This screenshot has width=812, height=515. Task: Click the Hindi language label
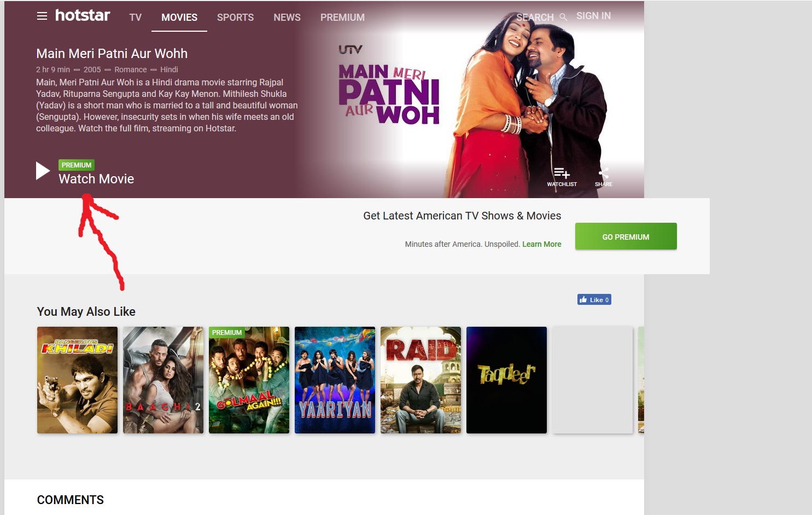coord(169,70)
